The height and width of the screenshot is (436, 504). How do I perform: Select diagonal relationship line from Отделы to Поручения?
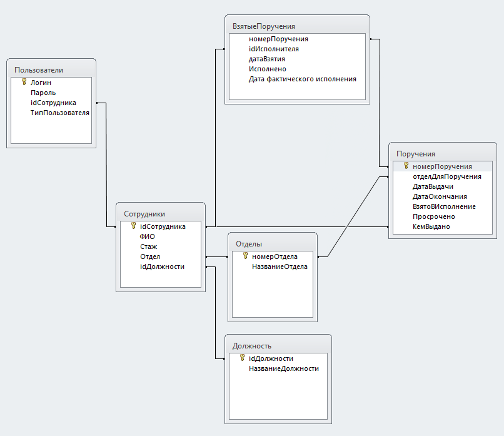tap(353, 216)
